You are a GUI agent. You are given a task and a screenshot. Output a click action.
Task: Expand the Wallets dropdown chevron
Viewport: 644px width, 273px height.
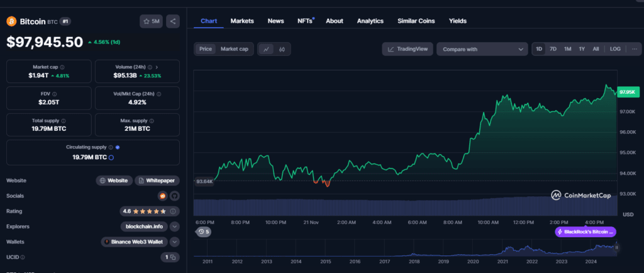coord(175,242)
